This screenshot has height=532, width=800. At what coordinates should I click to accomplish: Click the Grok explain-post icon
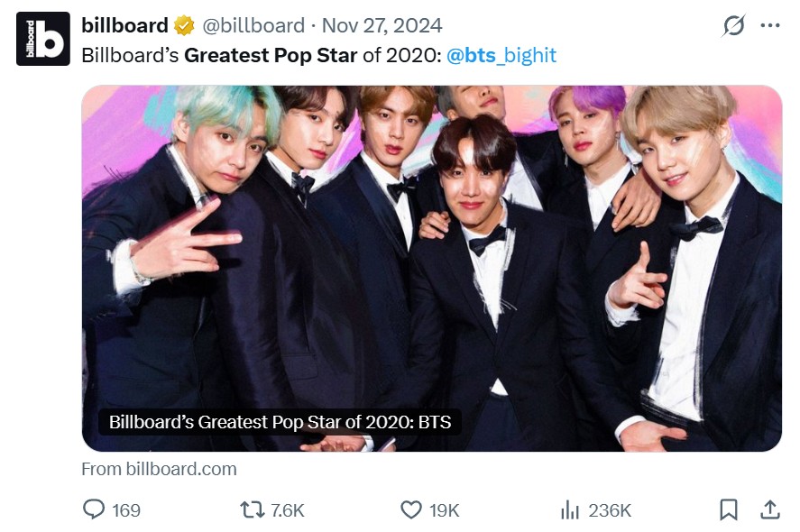(x=733, y=25)
